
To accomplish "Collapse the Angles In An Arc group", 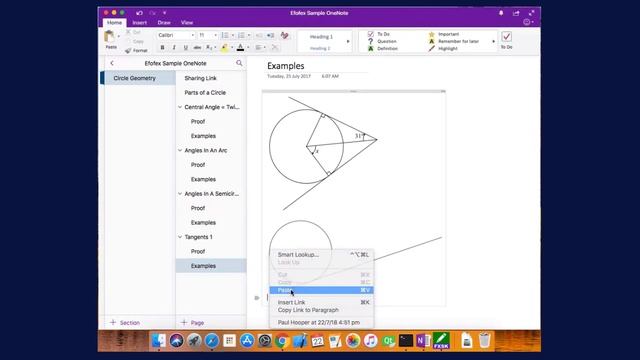I will [180, 150].
